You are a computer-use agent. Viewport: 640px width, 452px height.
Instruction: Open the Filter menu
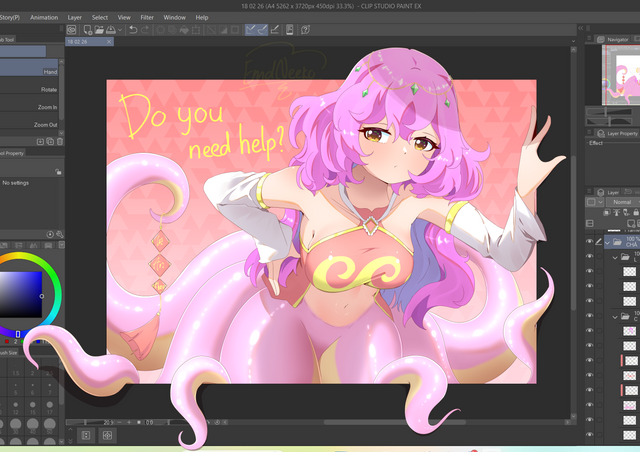point(147,18)
